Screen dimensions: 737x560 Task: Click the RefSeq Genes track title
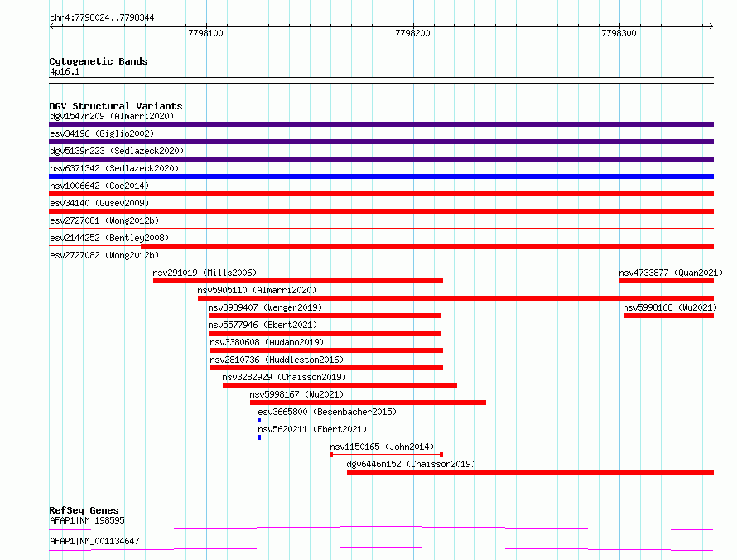(84, 510)
